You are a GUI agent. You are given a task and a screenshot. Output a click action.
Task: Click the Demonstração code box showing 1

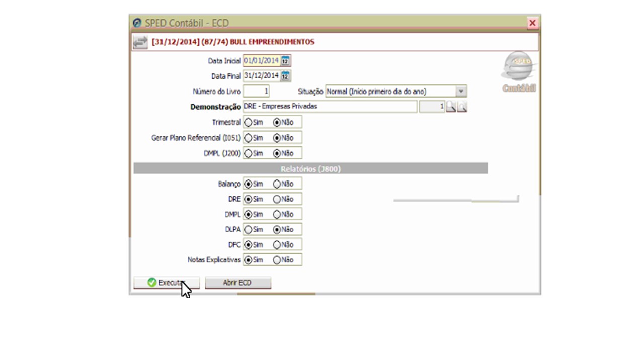(x=432, y=107)
